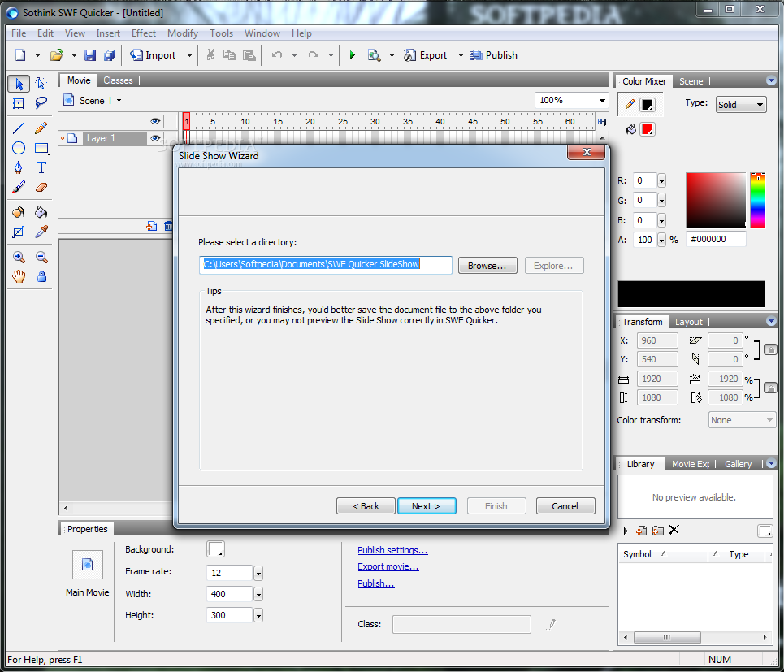This screenshot has width=784, height=672.
Task: Toggle the rotation constrain lock in Transform
Action: point(770,349)
